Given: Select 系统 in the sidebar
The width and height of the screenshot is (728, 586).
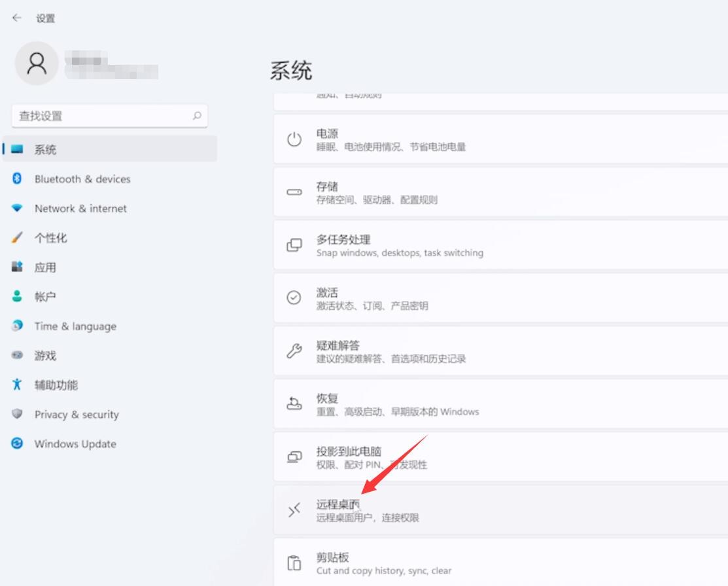Looking at the screenshot, I should [45, 150].
